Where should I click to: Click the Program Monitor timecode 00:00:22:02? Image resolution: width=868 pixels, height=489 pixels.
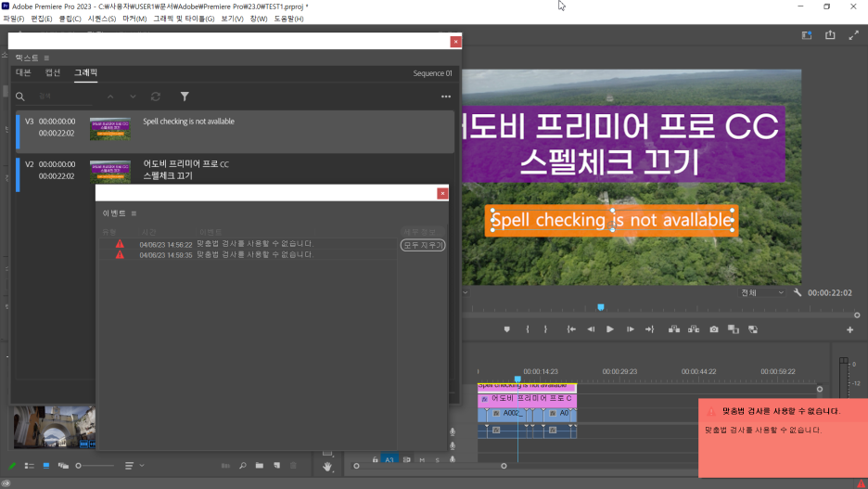pos(829,292)
